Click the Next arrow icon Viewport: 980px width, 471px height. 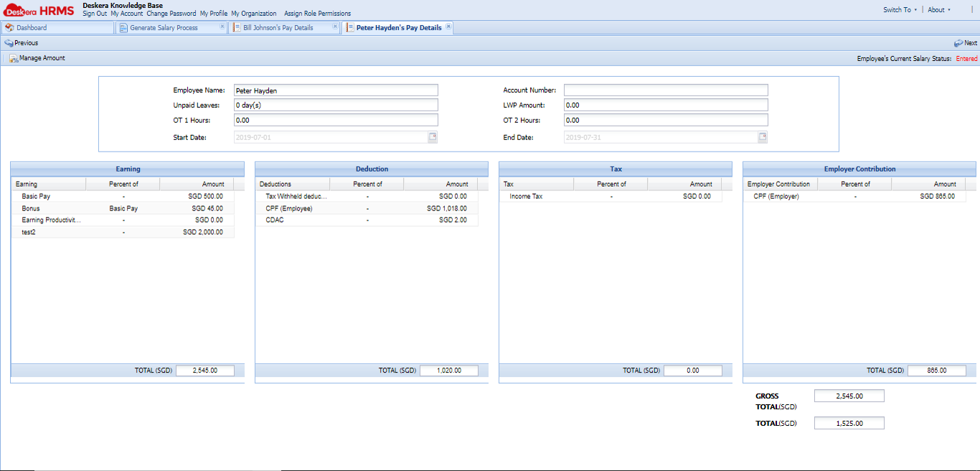click(960, 42)
